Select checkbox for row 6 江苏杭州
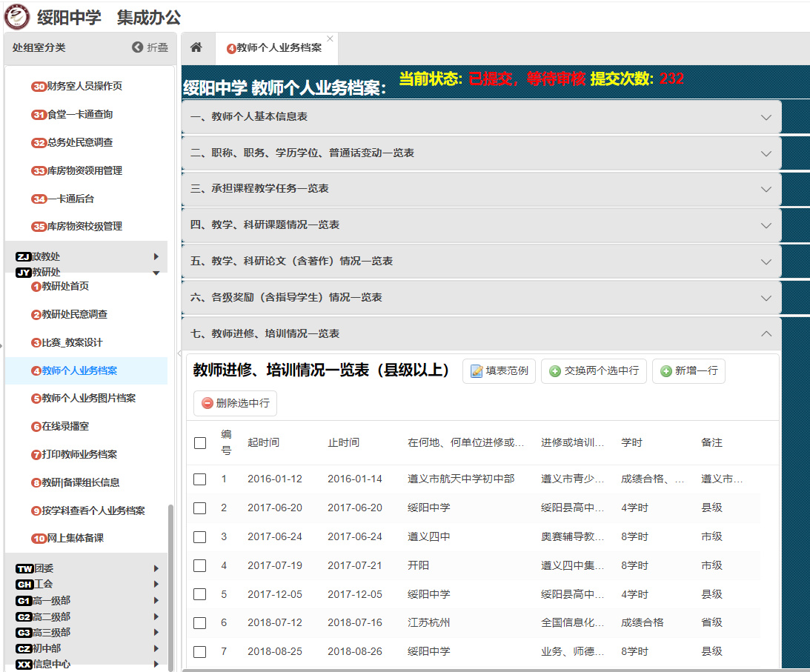Viewport: 810px width, 672px height. point(200,623)
